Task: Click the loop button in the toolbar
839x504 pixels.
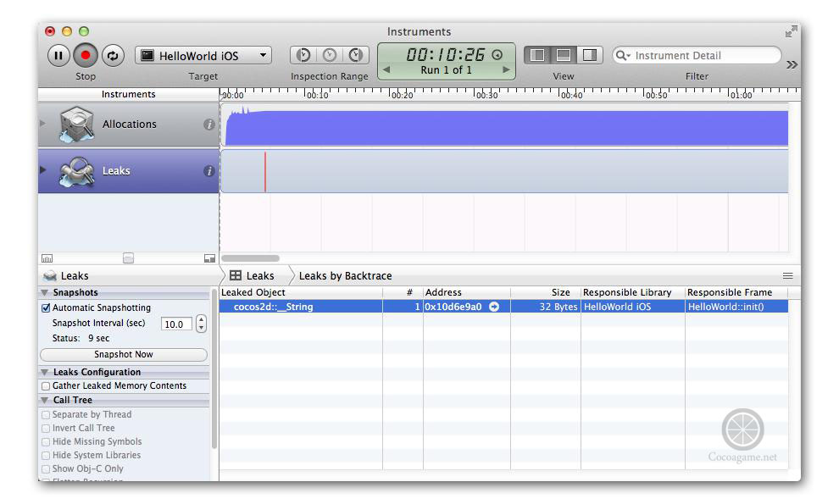Action: pyautogui.click(x=113, y=56)
